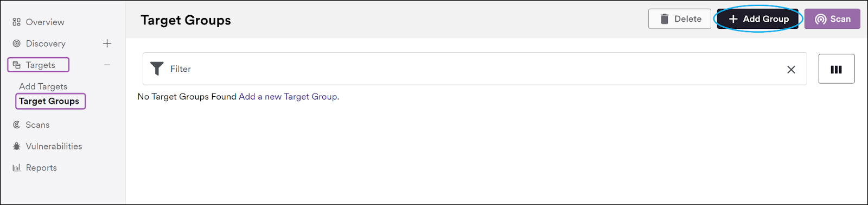
Task: Open the Vulnerabilities menu item
Action: [x=54, y=146]
